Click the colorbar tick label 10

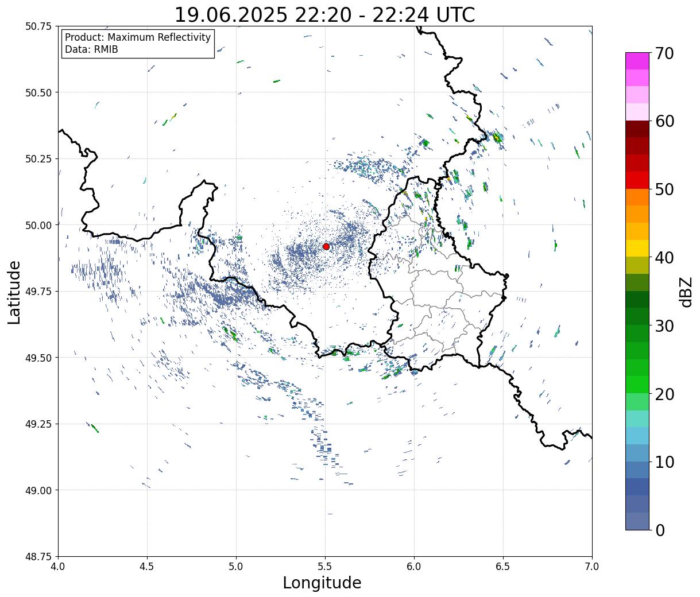(x=664, y=462)
